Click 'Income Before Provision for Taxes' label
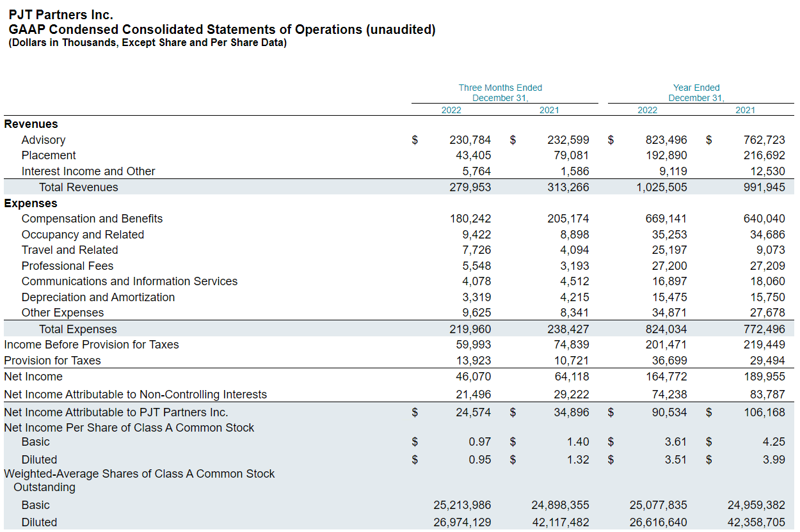The width and height of the screenshot is (800, 532). click(x=92, y=345)
